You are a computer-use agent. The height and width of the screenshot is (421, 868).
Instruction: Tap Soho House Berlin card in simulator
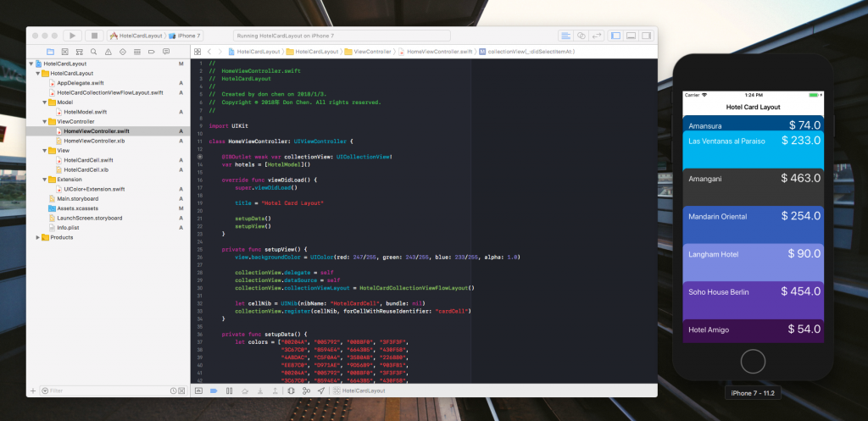753,300
